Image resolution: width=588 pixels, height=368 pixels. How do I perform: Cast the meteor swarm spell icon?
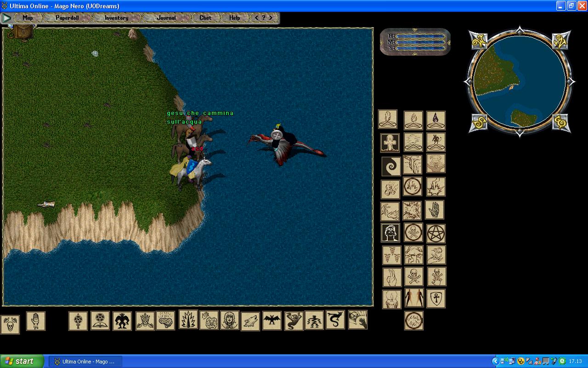click(x=390, y=189)
